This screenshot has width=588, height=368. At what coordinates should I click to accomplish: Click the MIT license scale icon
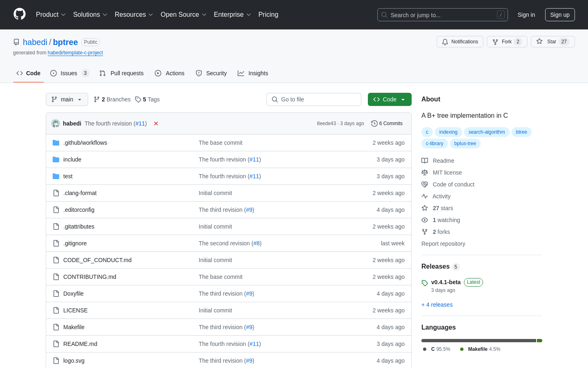[425, 173]
